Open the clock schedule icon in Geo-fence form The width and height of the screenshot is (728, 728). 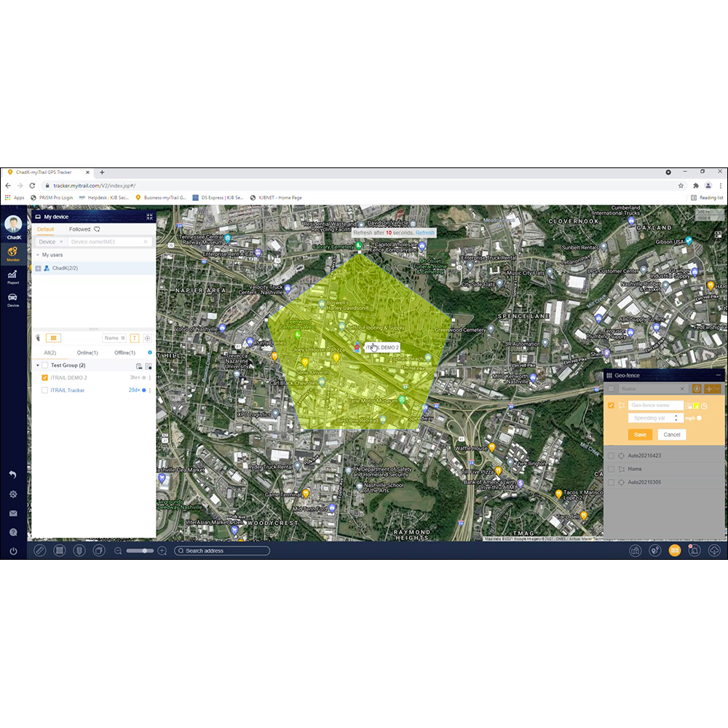704,405
